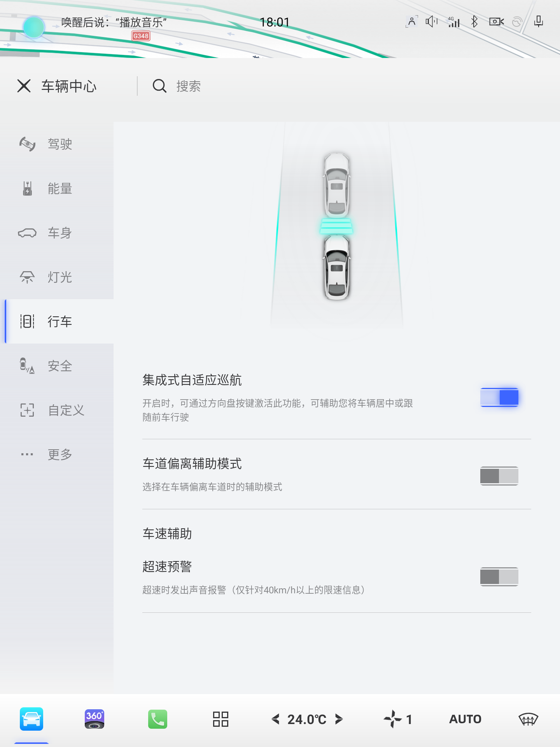Tap the blue car home icon
The image size is (560, 747).
(x=31, y=719)
